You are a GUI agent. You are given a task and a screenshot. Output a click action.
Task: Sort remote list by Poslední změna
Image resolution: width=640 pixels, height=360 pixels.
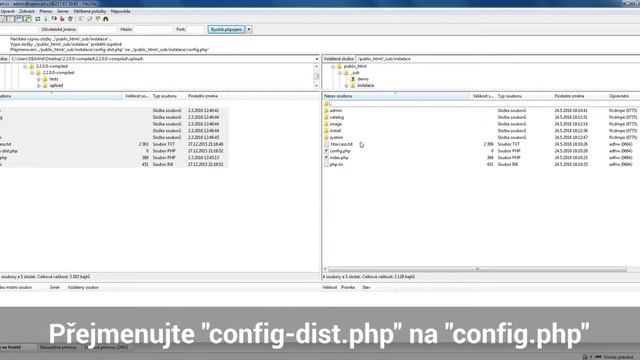tap(579, 96)
